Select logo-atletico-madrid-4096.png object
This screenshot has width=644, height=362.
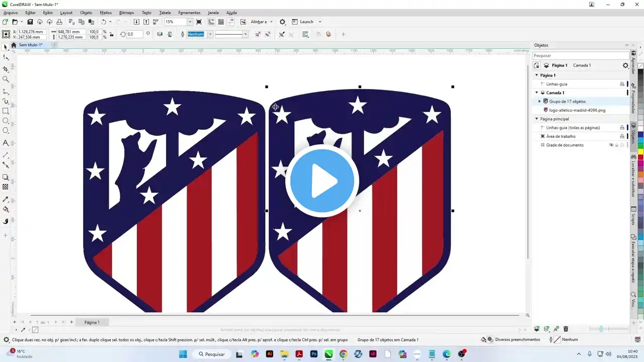coord(577,110)
